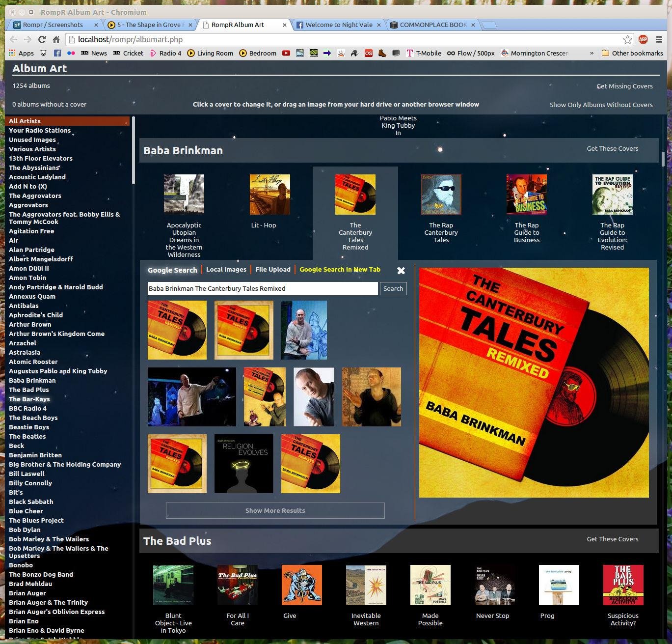The width and height of the screenshot is (672, 644).
Task: Open the Facebook bookmark icon
Action: [57, 53]
